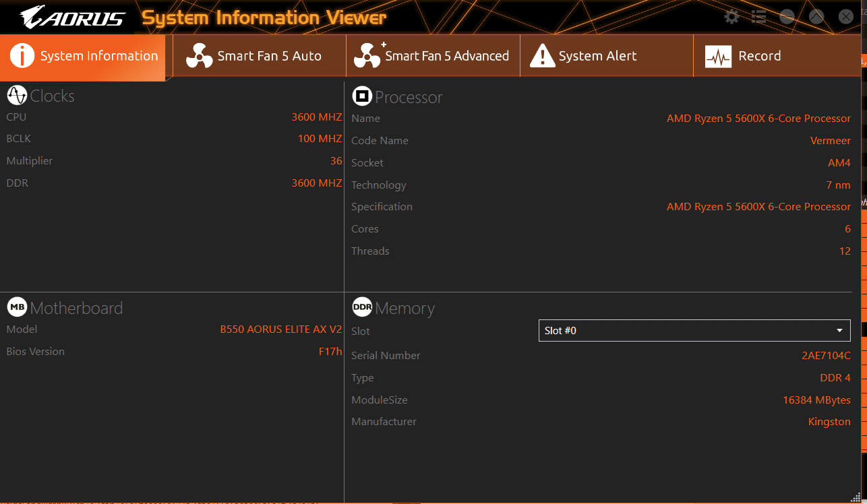Select the CPU clock value 3600 MHZ

[317, 117]
